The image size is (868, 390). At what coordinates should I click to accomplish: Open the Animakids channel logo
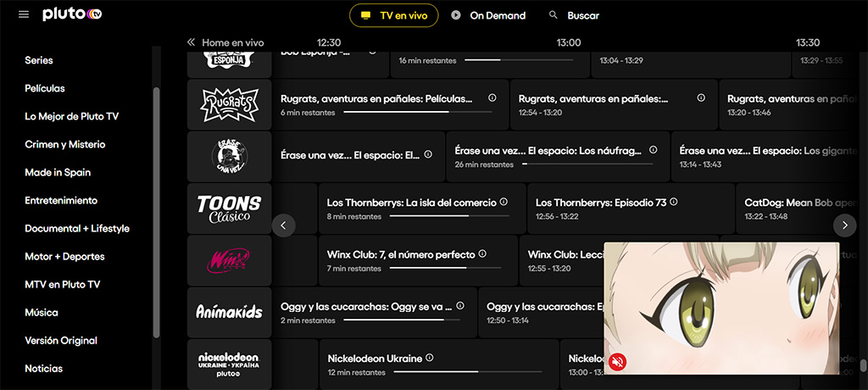[229, 313]
